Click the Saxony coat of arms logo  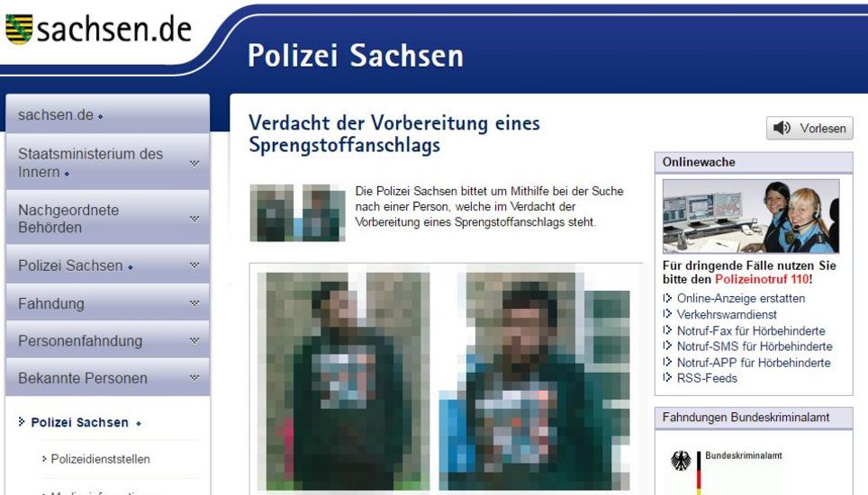20,30
